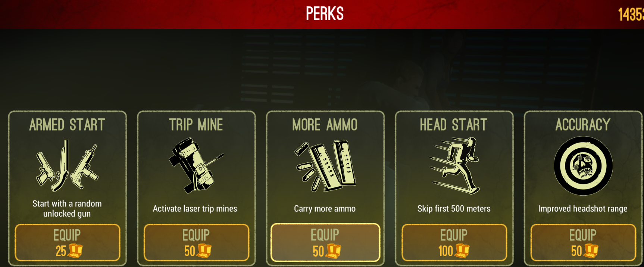Click gold coin icon on Accuracy price
The image size is (644, 267).
point(591,251)
